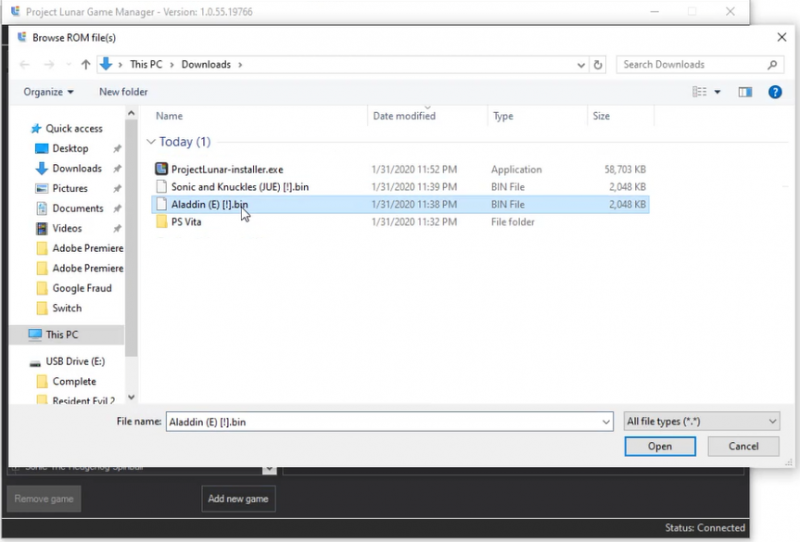Click the Downloads arrow icon in address bar
Viewport: 800px width, 542px height.
pyautogui.click(x=106, y=64)
